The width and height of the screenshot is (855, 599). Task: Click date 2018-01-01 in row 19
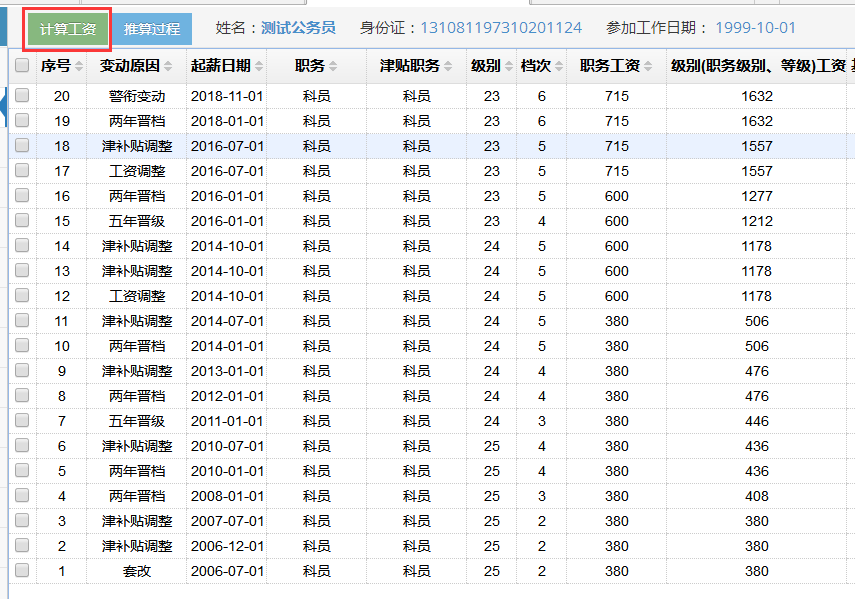pyautogui.click(x=227, y=121)
